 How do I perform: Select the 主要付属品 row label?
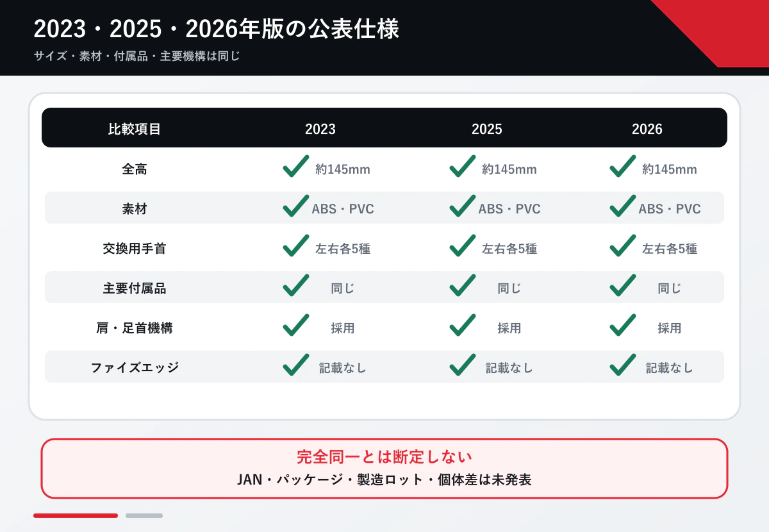135,288
